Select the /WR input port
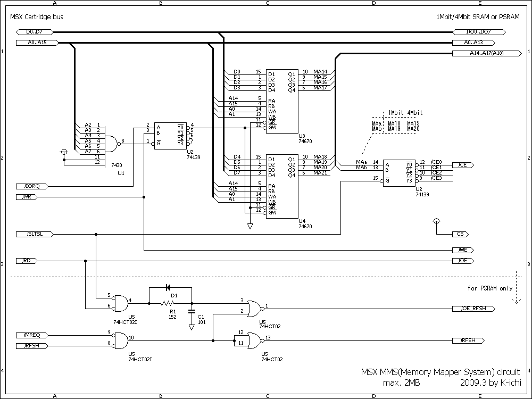 [34, 197]
